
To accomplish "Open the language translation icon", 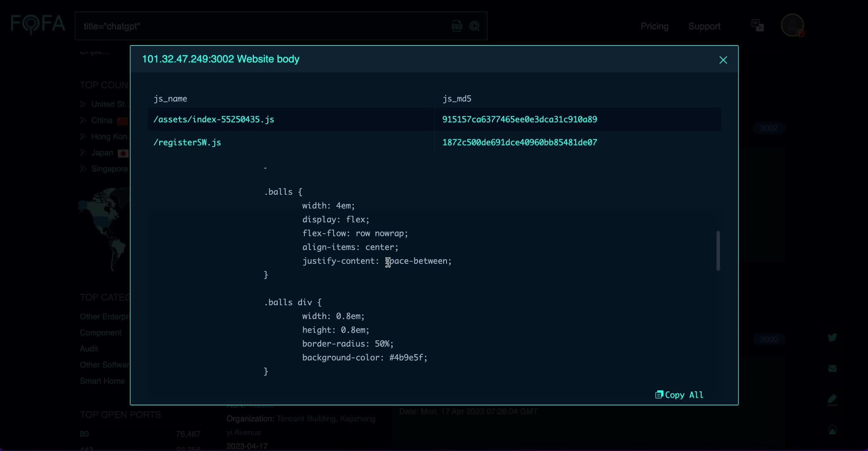I will 757,25.
